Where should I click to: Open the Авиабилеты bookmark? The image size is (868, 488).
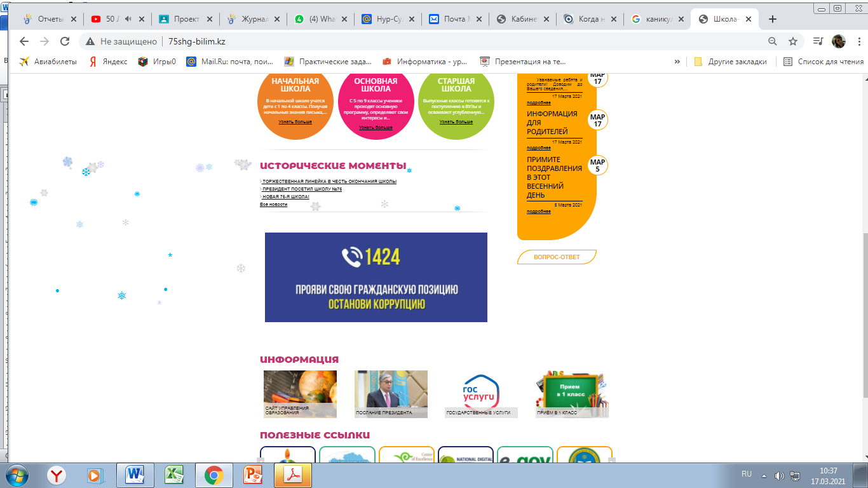48,62
